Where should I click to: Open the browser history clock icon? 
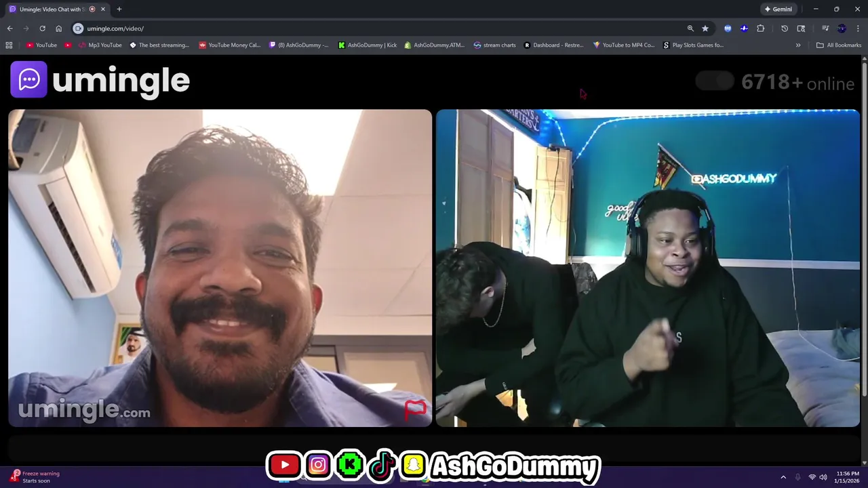(x=785, y=28)
